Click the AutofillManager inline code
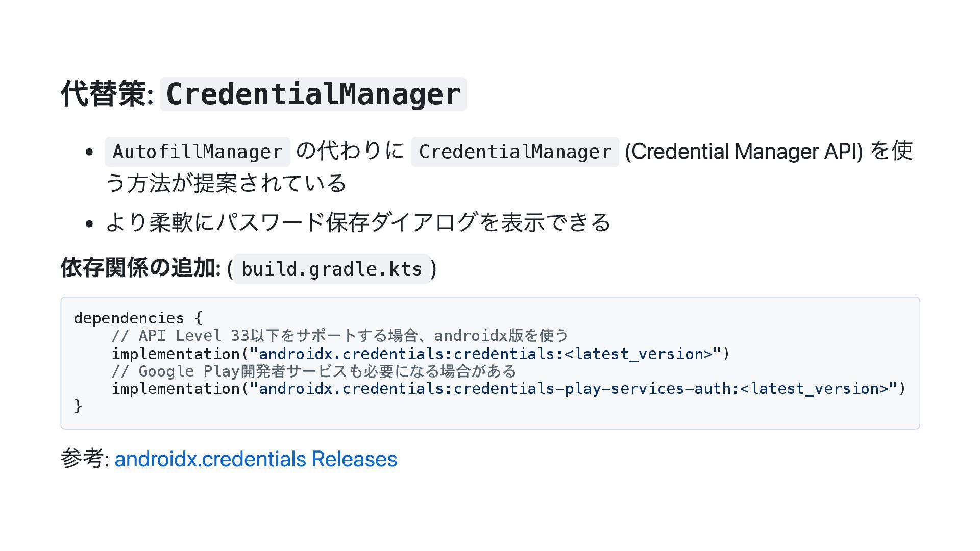The image size is (980, 551). point(197,152)
